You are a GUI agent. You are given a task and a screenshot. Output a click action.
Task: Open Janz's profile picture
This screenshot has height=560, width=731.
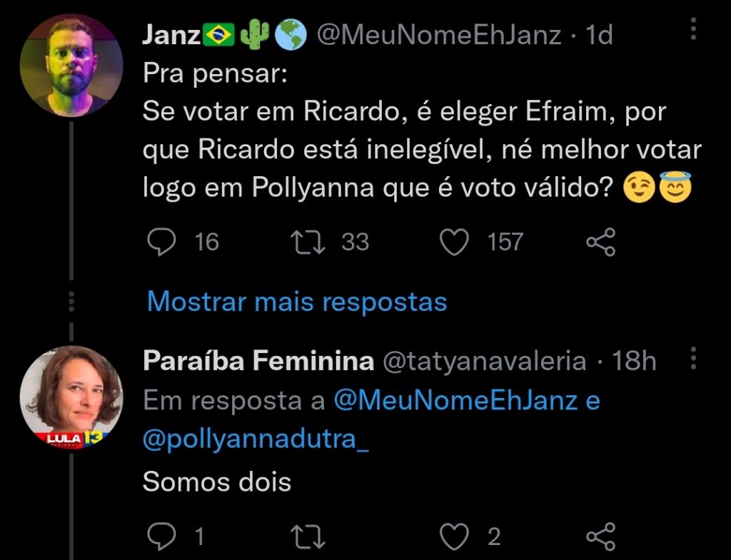click(x=71, y=65)
